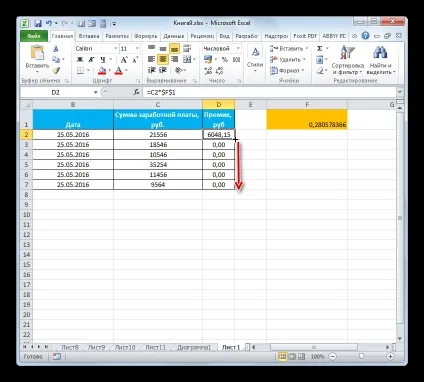Toggle middle vertical alignment

point(163,49)
